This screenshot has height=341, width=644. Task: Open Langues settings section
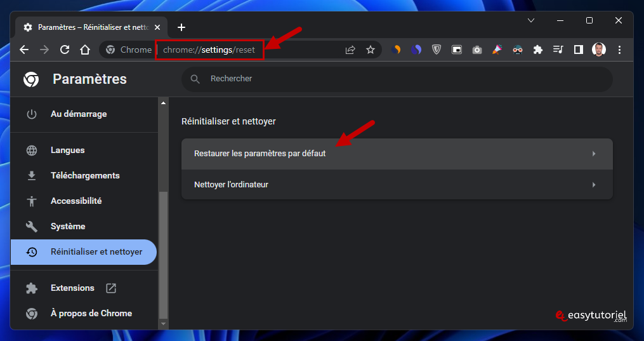84,150
